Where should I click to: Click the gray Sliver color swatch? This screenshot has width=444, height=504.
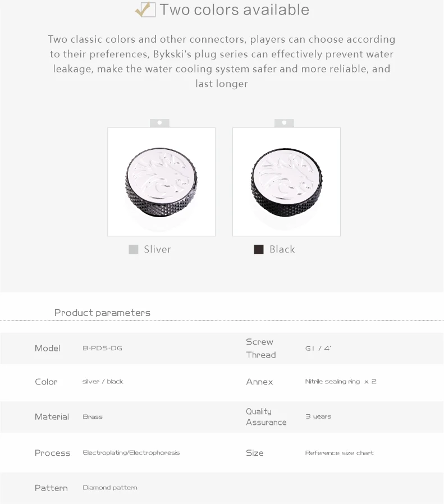(134, 250)
